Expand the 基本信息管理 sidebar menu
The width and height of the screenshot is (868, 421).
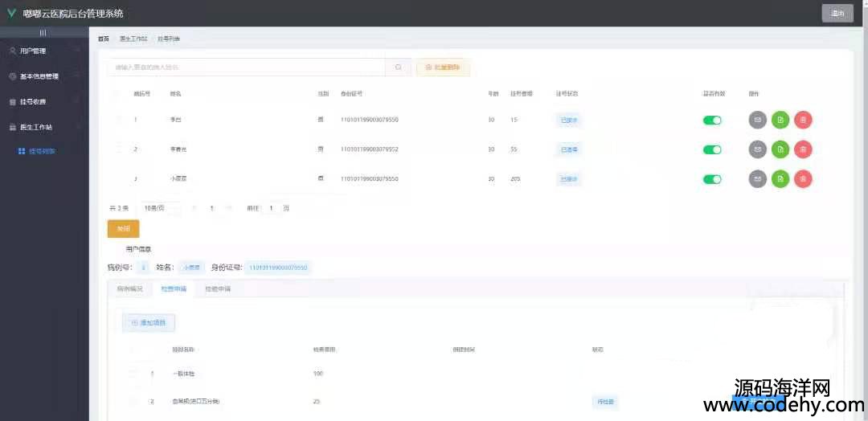pyautogui.click(x=43, y=76)
